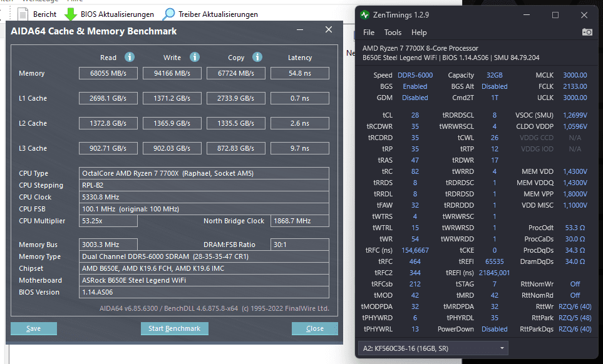Viewport: 603px width, 364px height.
Task: Select the L3 Cache latency 9.7 ns
Action: pos(299,148)
